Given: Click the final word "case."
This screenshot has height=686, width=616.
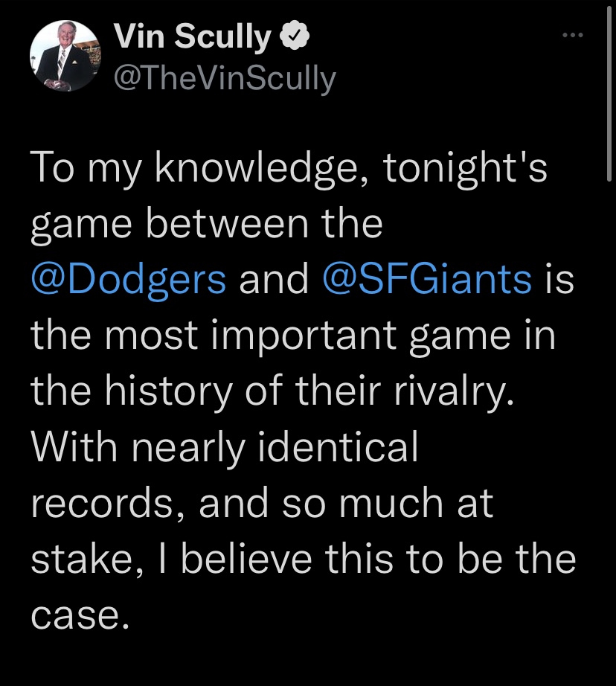Looking at the screenshot, I should 80,616.
